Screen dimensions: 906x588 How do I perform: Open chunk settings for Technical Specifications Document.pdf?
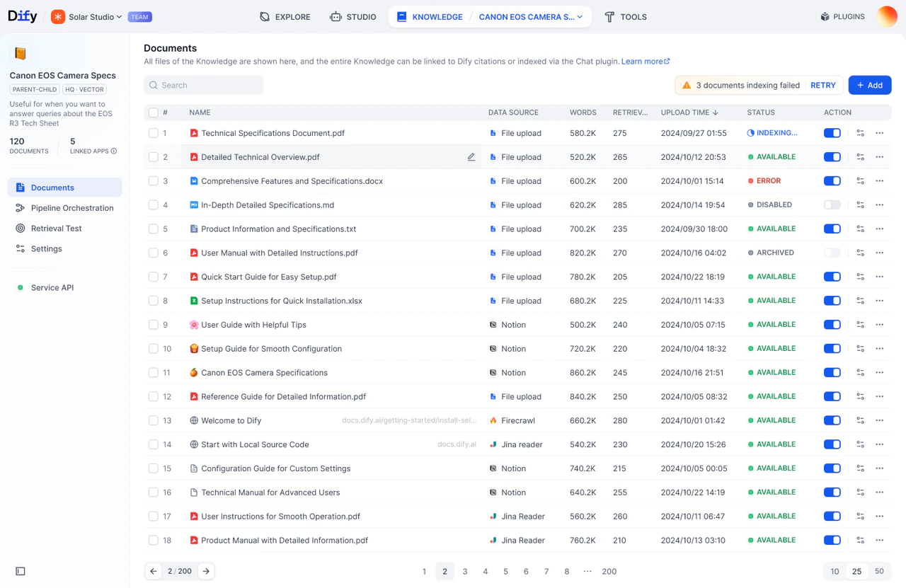coord(860,133)
